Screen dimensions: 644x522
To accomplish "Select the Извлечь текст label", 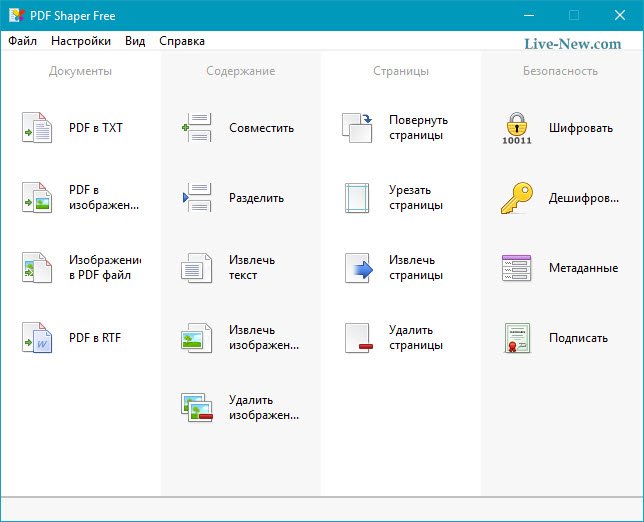I will [x=252, y=267].
